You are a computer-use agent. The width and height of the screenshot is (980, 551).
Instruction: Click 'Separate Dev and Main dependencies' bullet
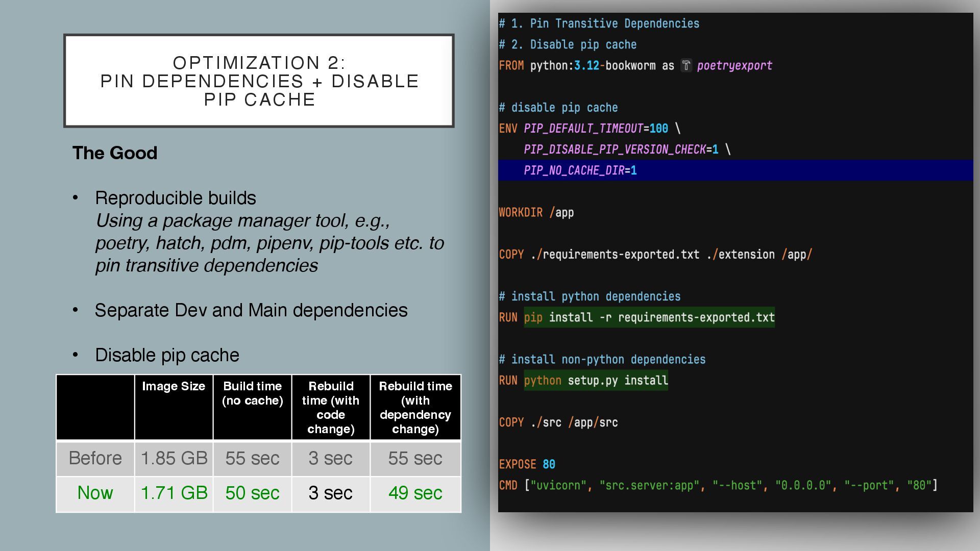tap(251, 310)
